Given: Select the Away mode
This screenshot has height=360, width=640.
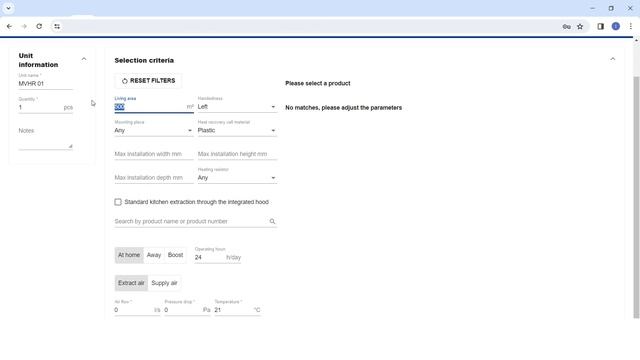Looking at the screenshot, I should click(154, 255).
